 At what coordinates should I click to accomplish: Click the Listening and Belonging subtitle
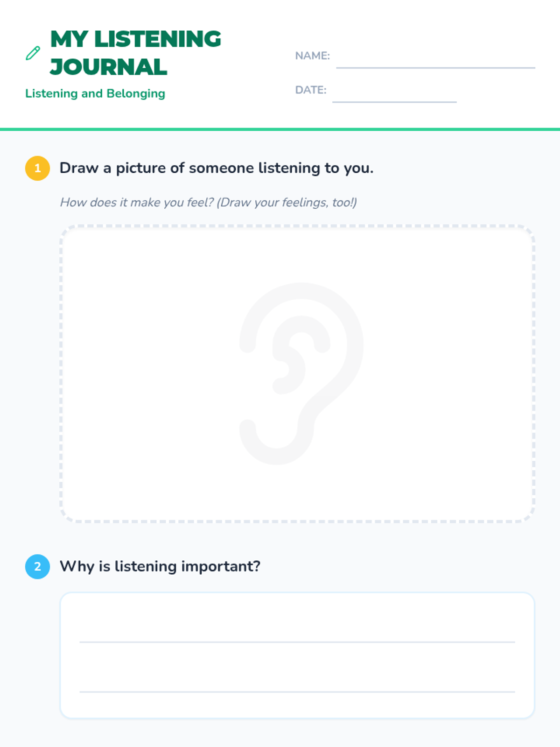(95, 93)
